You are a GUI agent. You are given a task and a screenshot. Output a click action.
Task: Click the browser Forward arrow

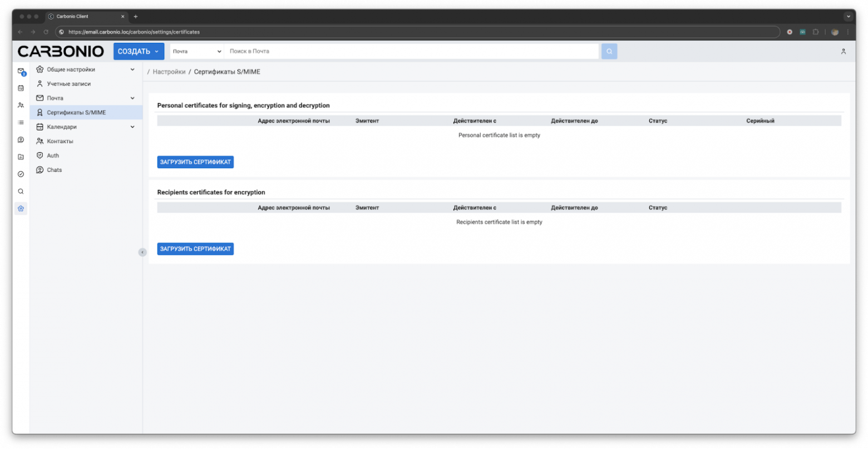pyautogui.click(x=33, y=32)
